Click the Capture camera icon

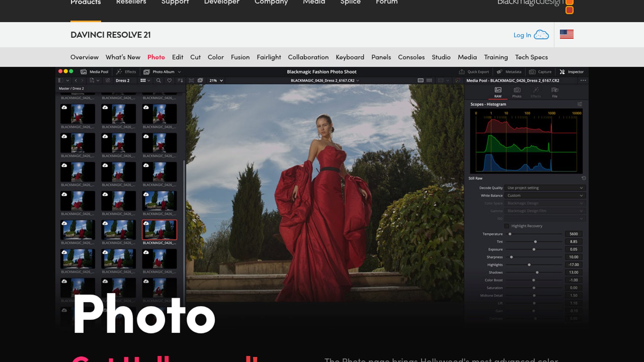(x=532, y=72)
